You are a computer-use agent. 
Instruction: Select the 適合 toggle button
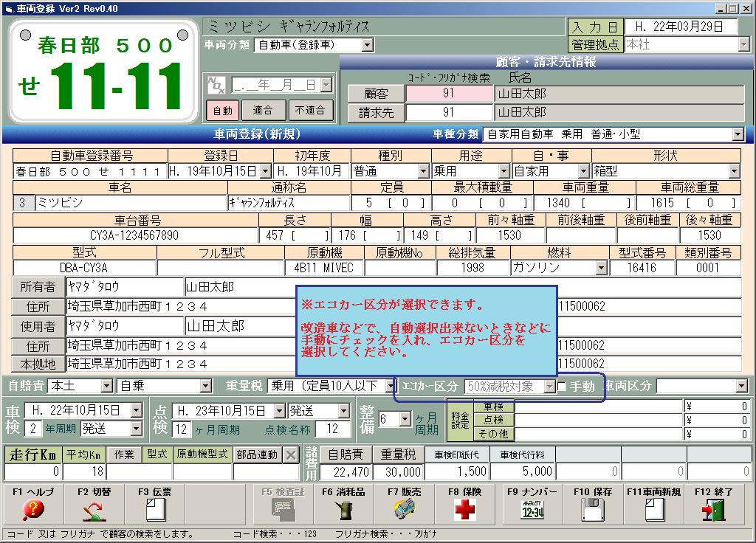pyautogui.click(x=263, y=111)
